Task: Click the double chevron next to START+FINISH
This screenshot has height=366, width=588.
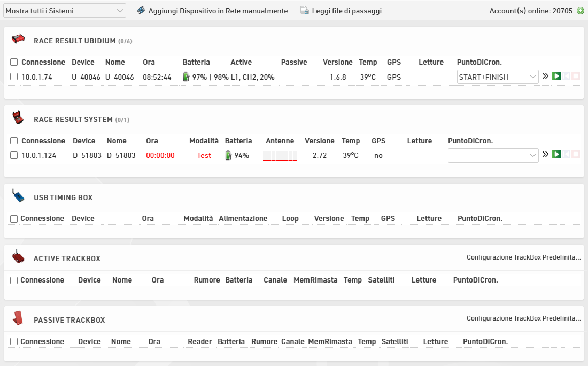Action: click(x=545, y=77)
